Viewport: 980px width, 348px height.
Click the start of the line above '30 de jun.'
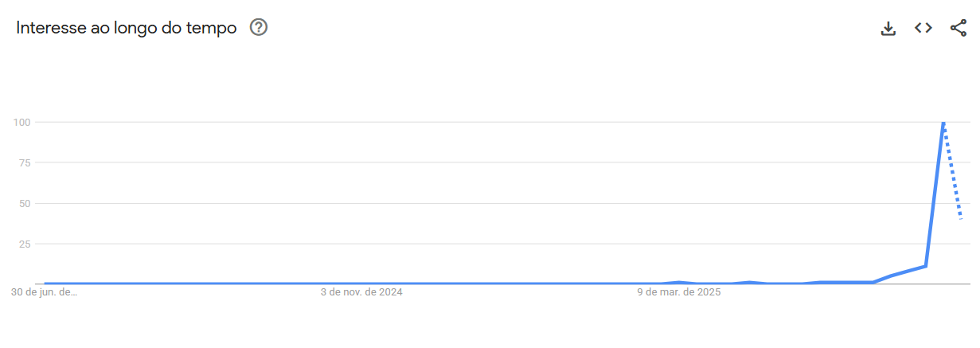45,283
